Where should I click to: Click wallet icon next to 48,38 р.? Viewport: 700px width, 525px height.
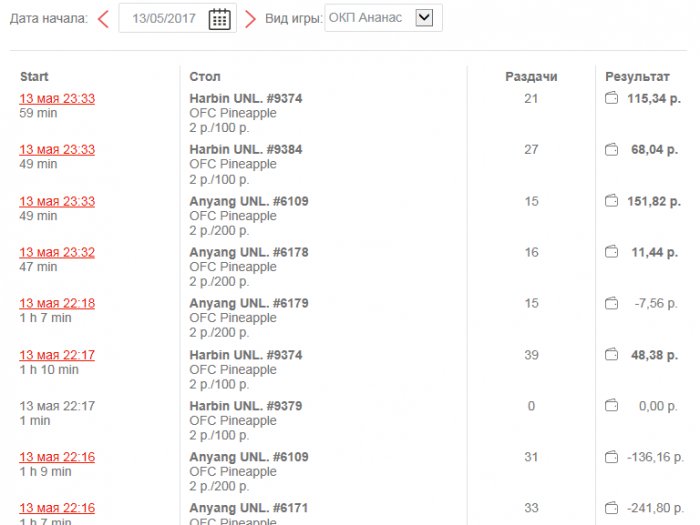click(611, 354)
